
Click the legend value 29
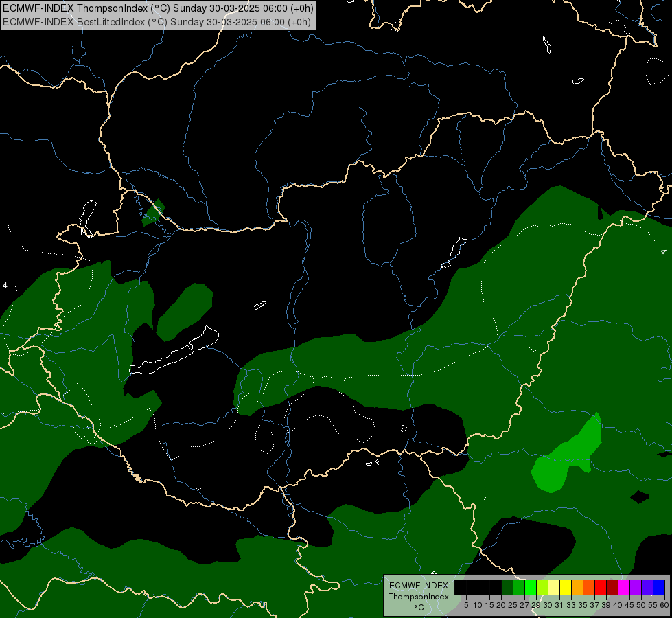click(536, 605)
